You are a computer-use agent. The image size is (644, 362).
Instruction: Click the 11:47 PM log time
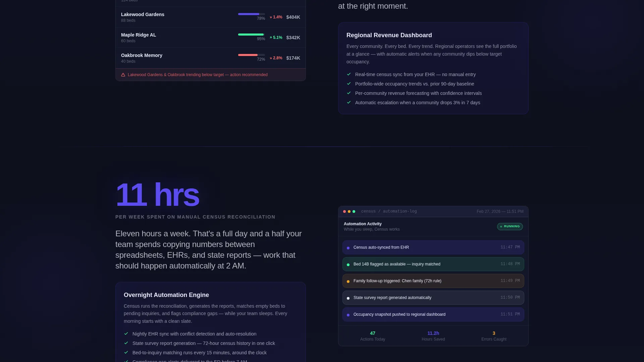click(510, 247)
